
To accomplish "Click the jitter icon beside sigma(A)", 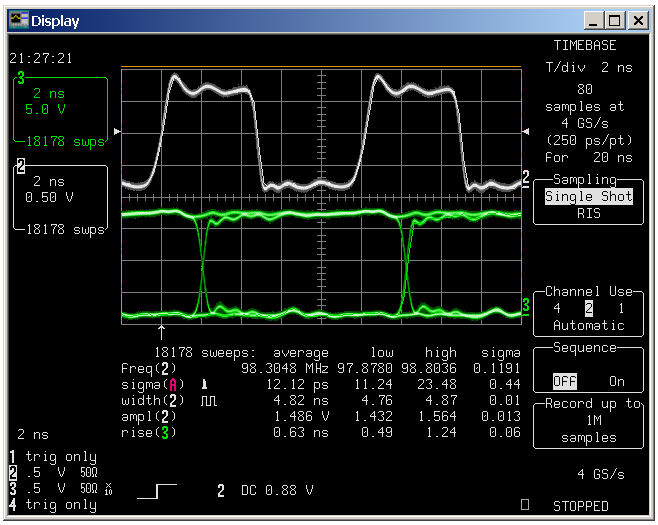I will pos(206,384).
